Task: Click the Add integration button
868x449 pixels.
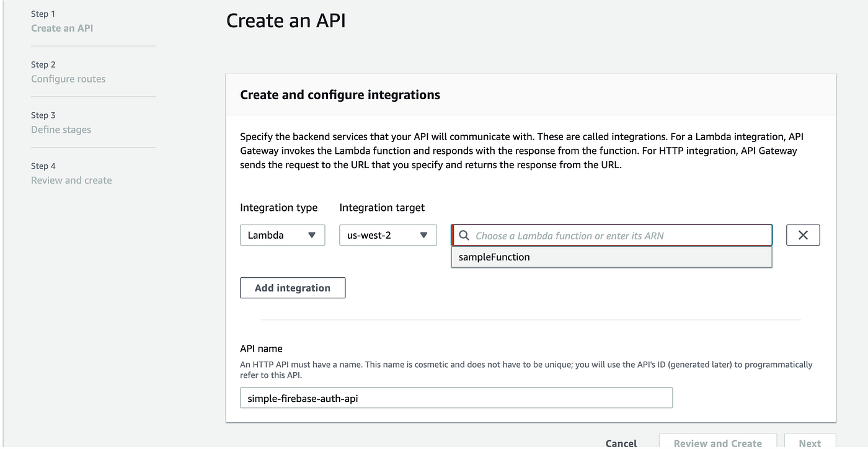Action: (293, 288)
